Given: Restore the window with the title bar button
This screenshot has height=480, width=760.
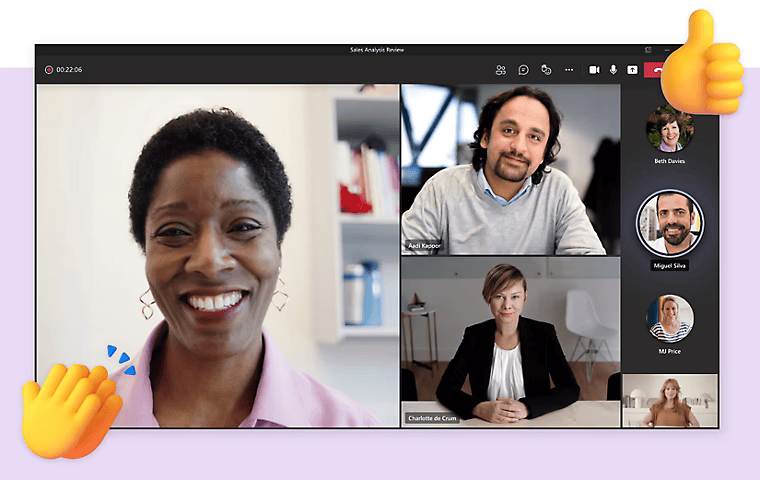Looking at the screenshot, I should point(648,49).
